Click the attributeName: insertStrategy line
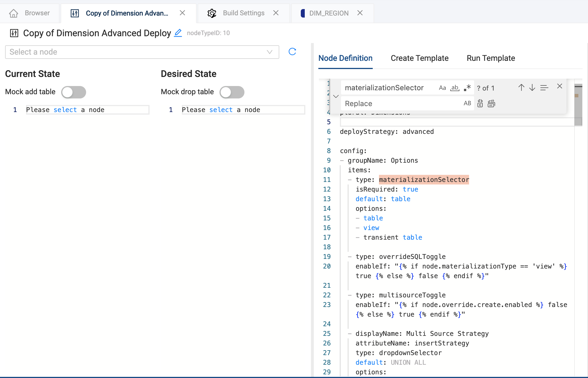 point(412,343)
